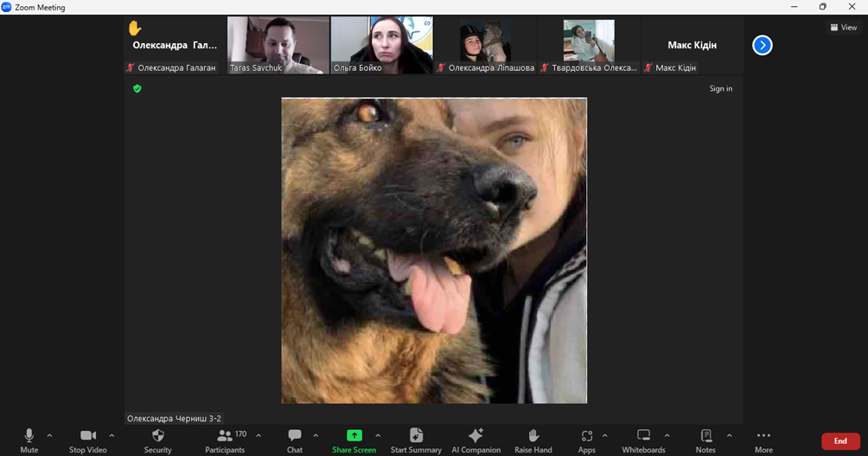The image size is (868, 456).
Task: Open AI Companion
Action: 475,441
